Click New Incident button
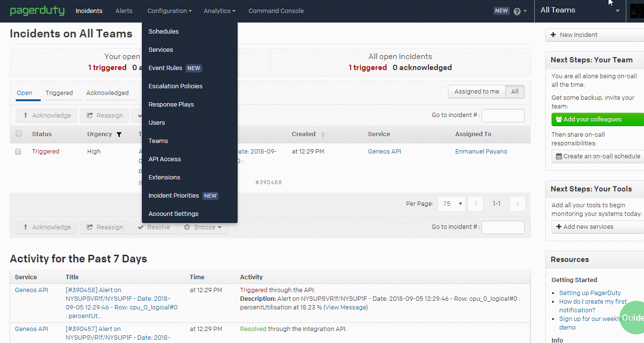 595,35
